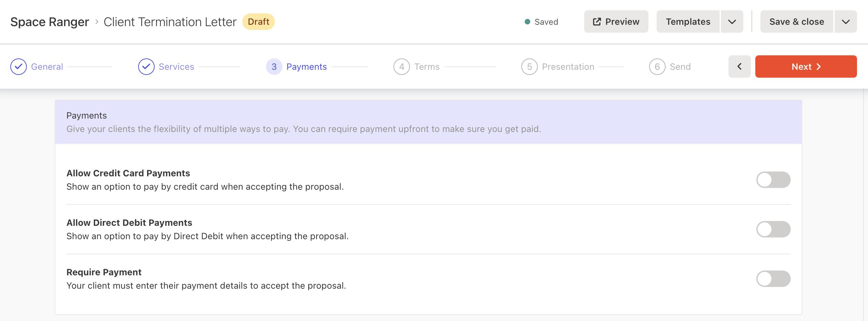Enable Allow Direct Debit Payments toggle

pyautogui.click(x=774, y=229)
